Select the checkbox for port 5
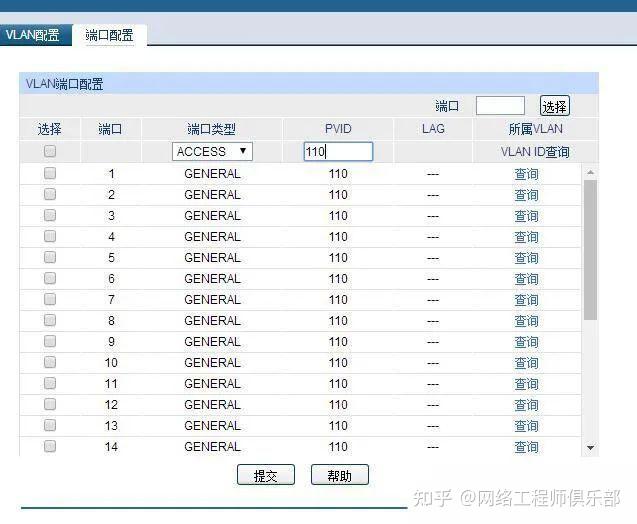 50,257
